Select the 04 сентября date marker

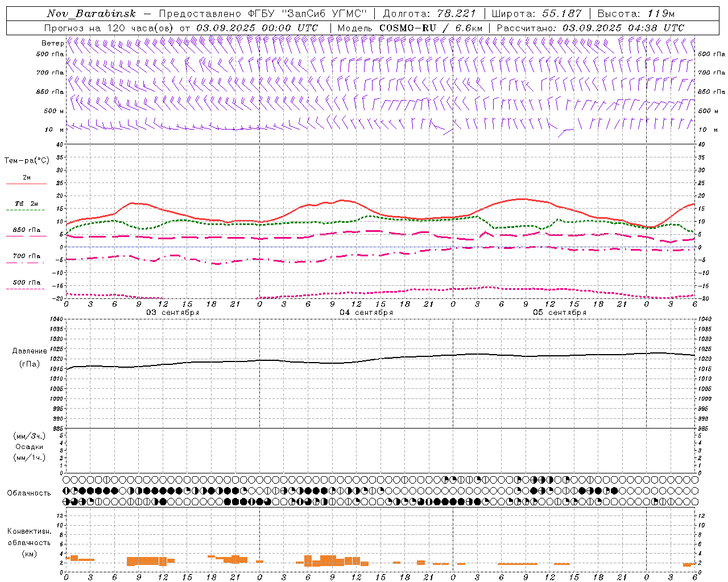point(366,313)
